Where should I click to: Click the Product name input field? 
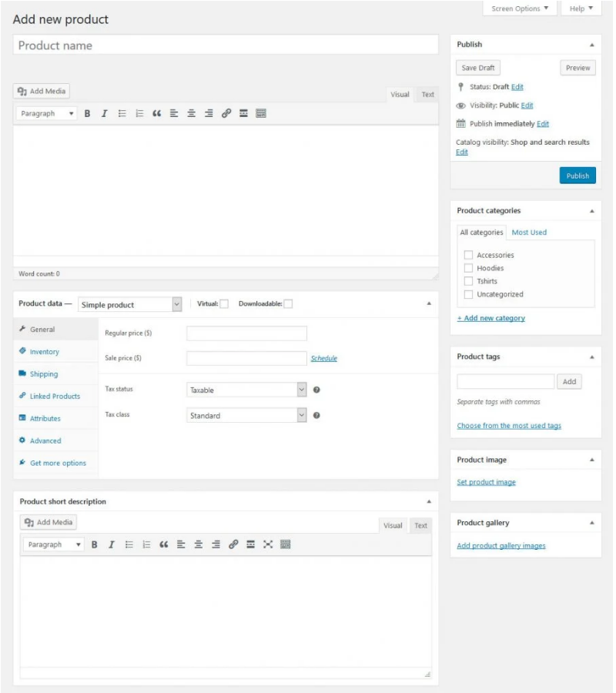pos(223,45)
